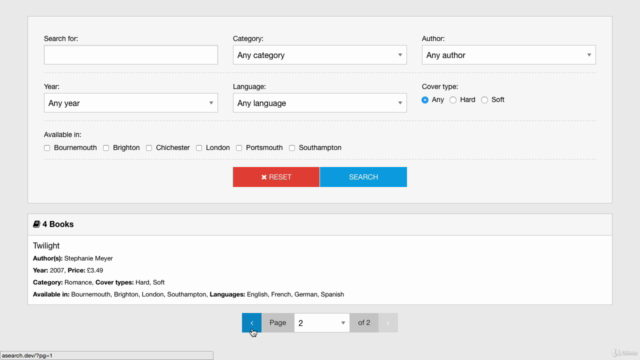The width and height of the screenshot is (640, 360).
Task: Click the Twilight book title
Action: pos(46,246)
